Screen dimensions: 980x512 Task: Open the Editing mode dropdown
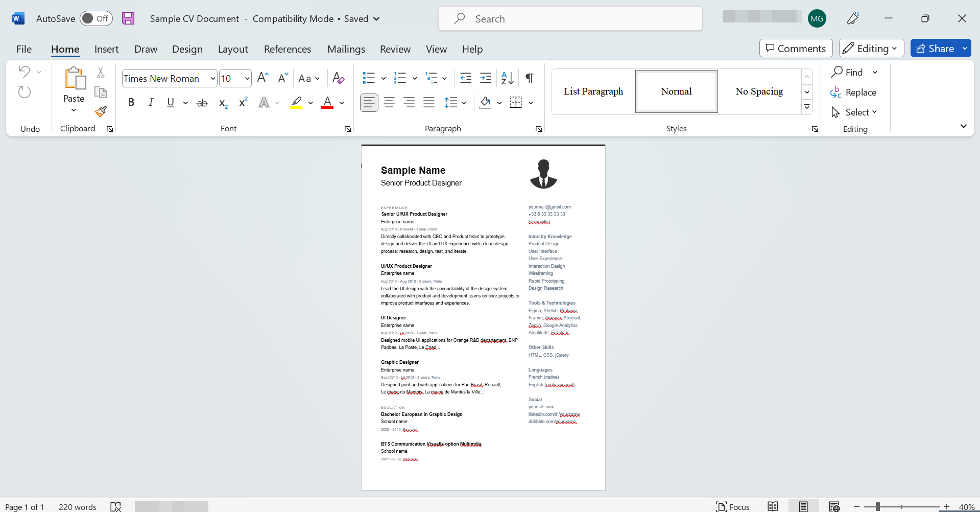click(x=871, y=49)
